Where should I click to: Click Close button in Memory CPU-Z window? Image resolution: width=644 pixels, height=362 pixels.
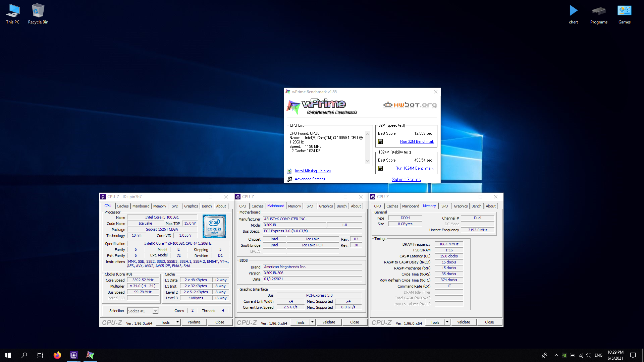tap(489, 322)
